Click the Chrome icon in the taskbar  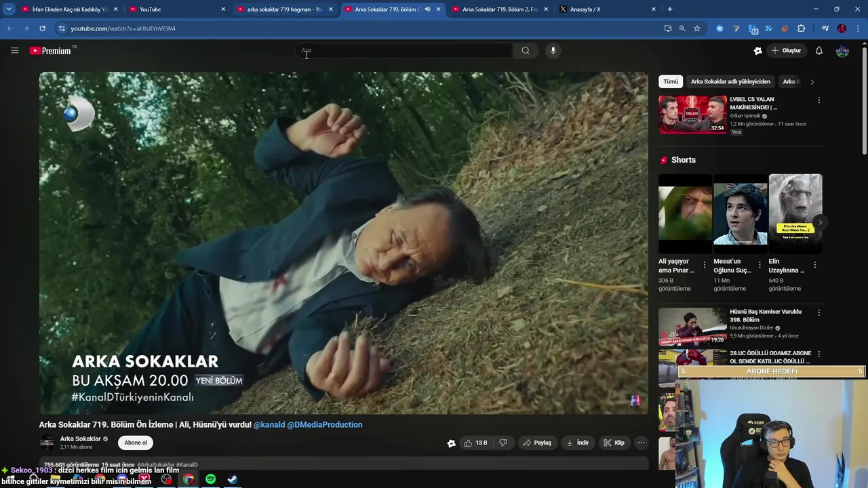click(189, 479)
